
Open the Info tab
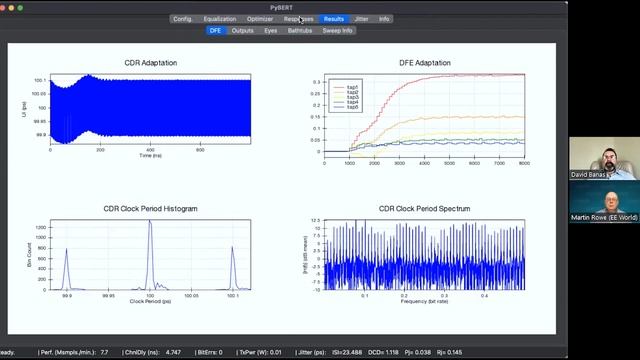(x=384, y=19)
